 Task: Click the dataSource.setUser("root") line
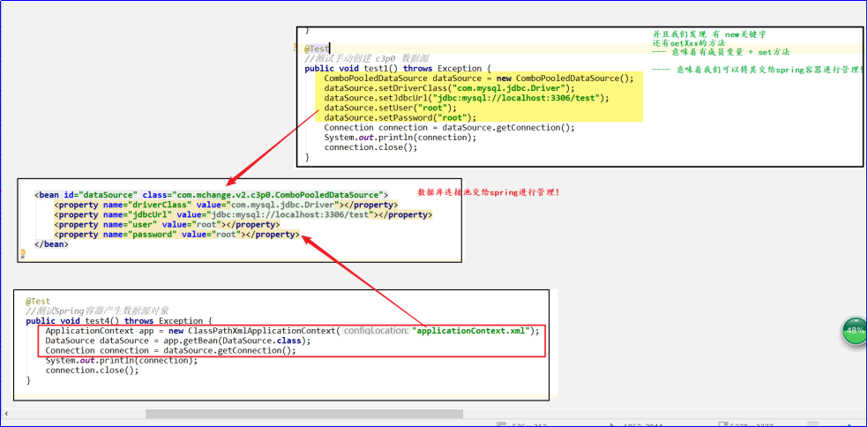390,108
